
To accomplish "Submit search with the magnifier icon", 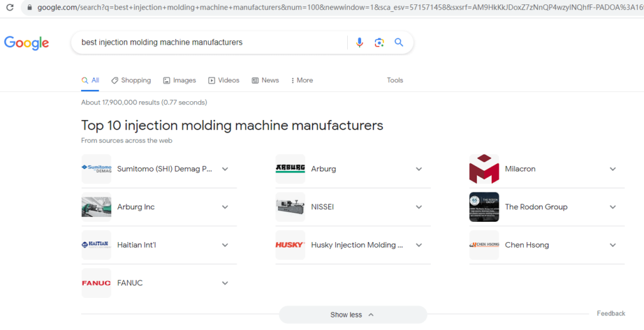I will click(399, 42).
